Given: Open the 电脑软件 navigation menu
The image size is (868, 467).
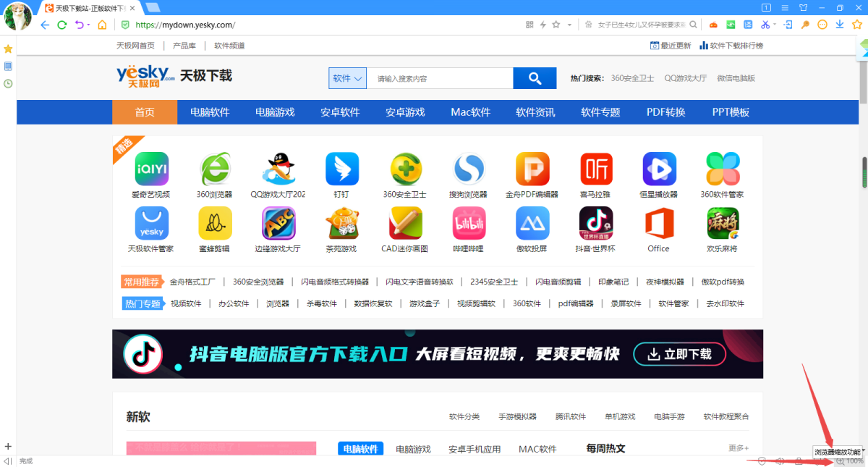Looking at the screenshot, I should pos(210,112).
